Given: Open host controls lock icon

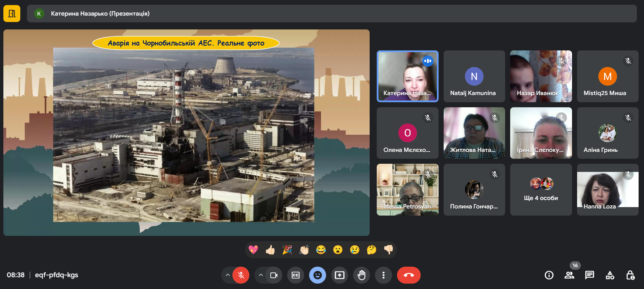Looking at the screenshot, I should click(630, 275).
